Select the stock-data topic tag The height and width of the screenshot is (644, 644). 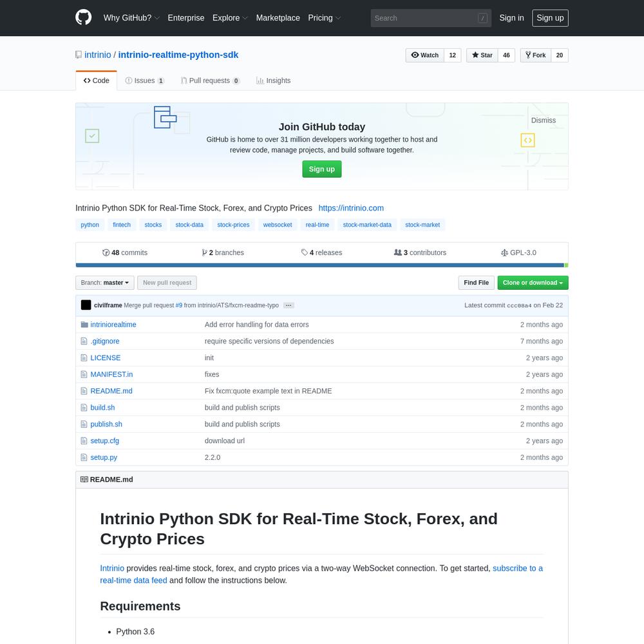click(189, 225)
